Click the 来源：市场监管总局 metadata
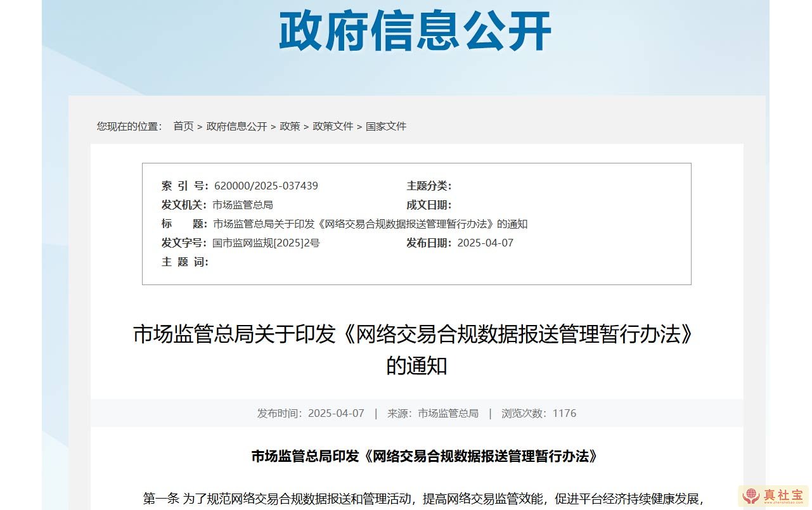This screenshot has height=510, width=812. click(x=433, y=413)
